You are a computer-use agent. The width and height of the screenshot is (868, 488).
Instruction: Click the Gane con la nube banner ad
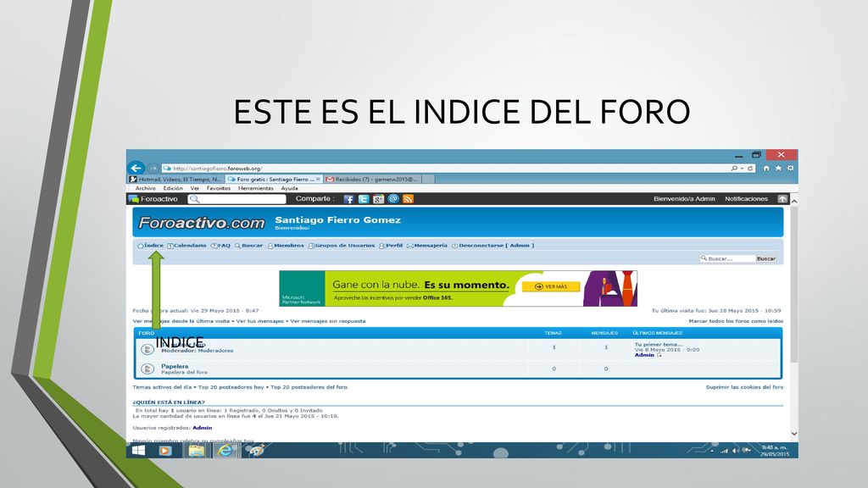coord(459,288)
